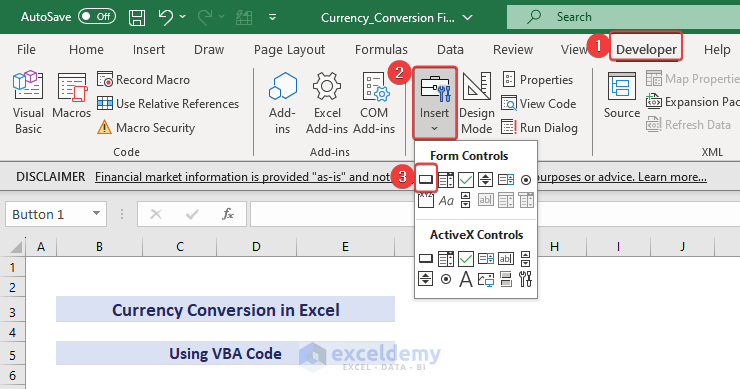Collapse the Insert controls dropdown
Screen dimensions: 740x389
tap(435, 102)
